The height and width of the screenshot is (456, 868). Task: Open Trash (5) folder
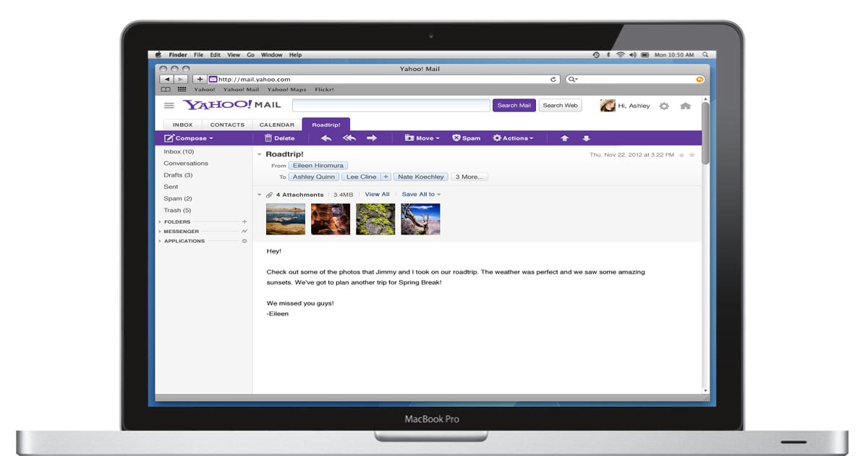pos(177,210)
